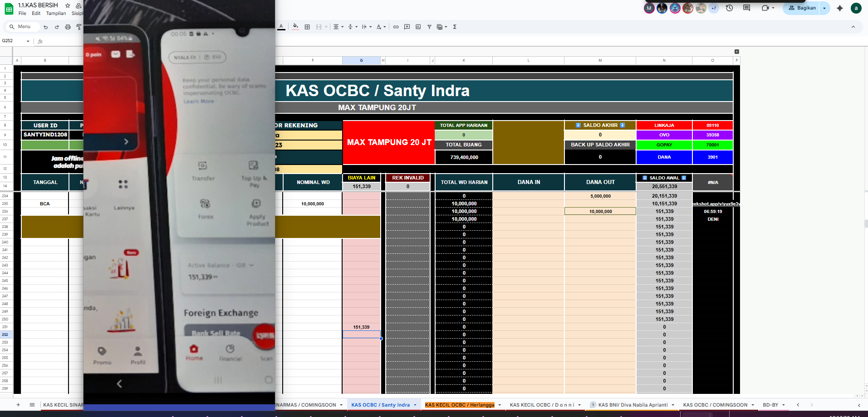
Task: Click the Menu search box in the toolbar
Action: click(22, 27)
